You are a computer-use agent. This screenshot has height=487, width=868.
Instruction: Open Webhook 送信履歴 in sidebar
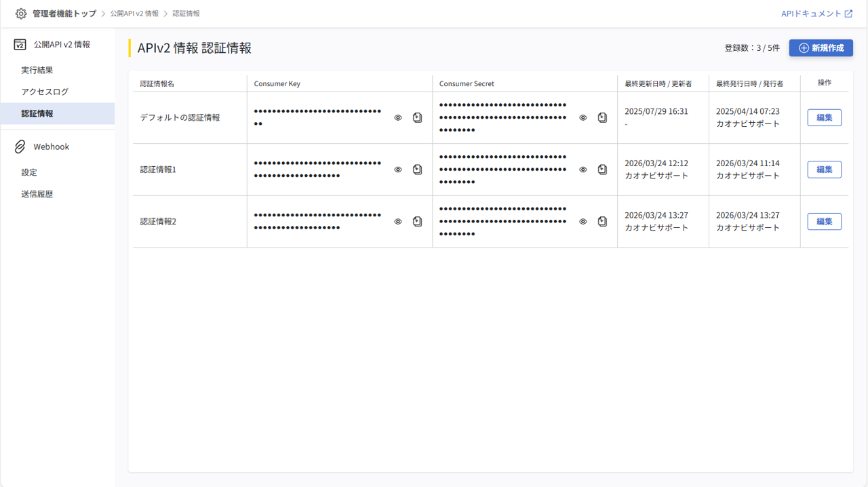[x=37, y=194]
